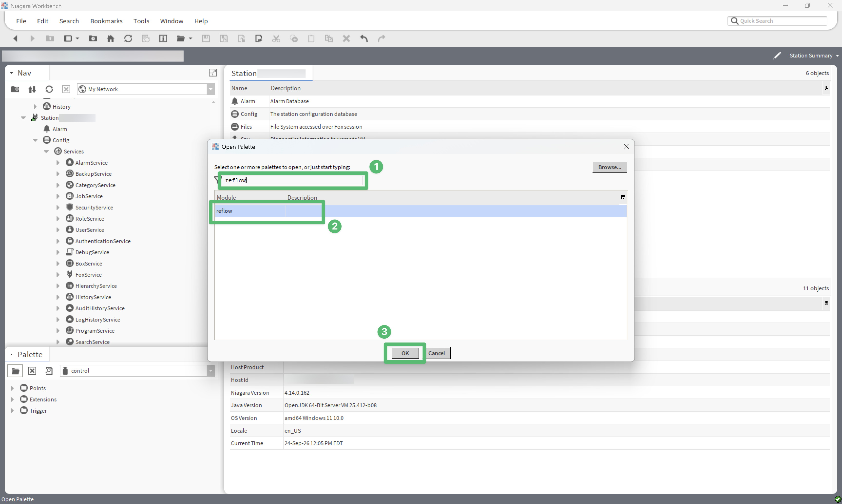Click the Home icon in the toolbar
842x504 pixels.
pyautogui.click(x=110, y=38)
